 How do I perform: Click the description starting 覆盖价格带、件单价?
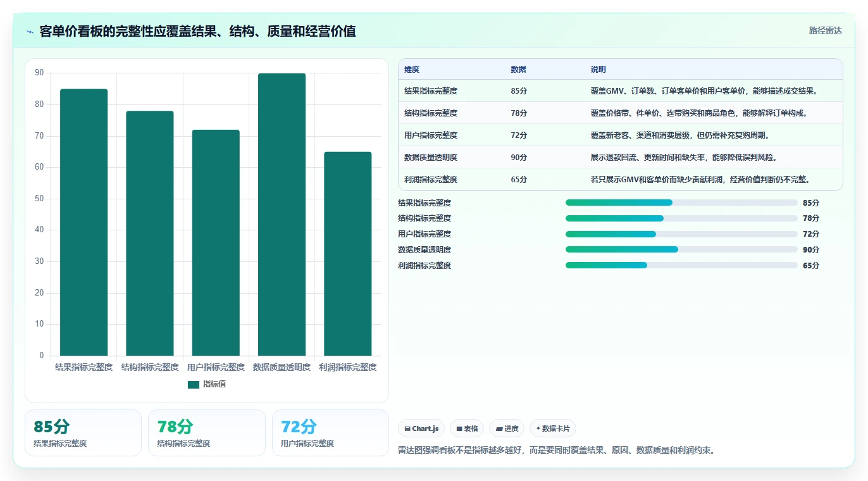pos(698,113)
